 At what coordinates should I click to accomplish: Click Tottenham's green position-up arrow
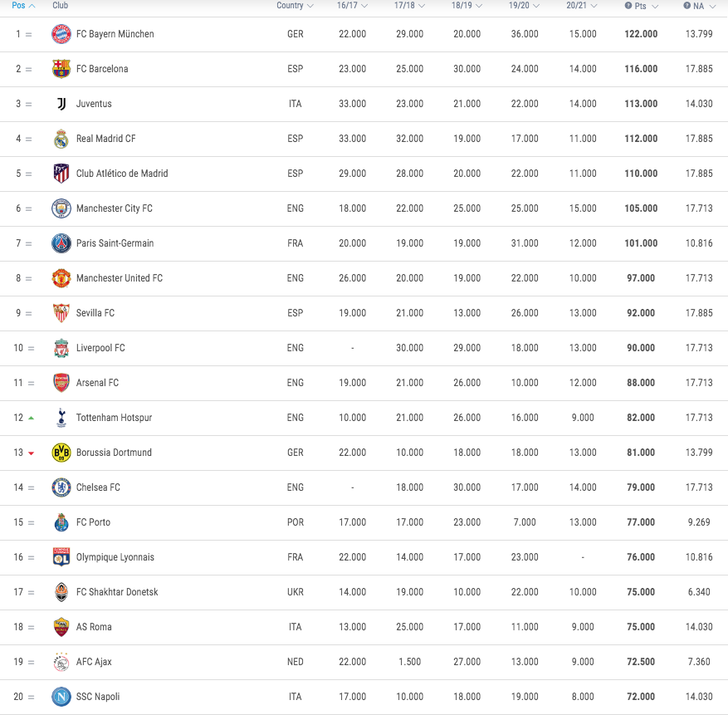pos(31,418)
